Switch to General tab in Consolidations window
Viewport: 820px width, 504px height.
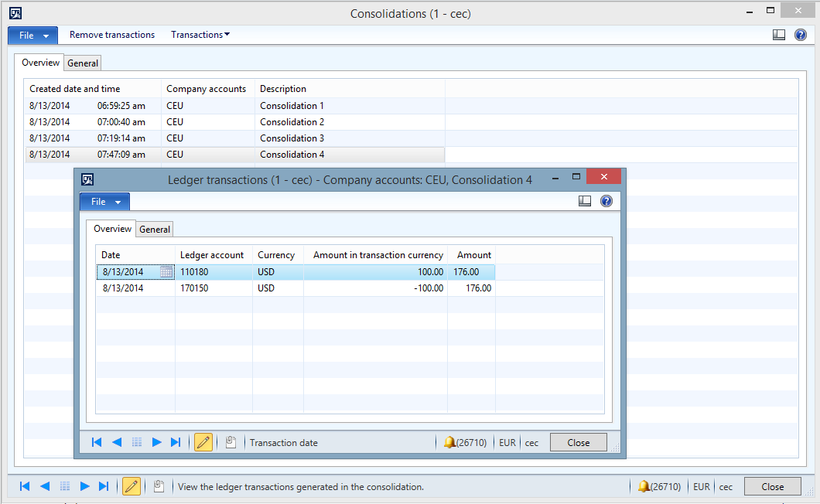83,63
